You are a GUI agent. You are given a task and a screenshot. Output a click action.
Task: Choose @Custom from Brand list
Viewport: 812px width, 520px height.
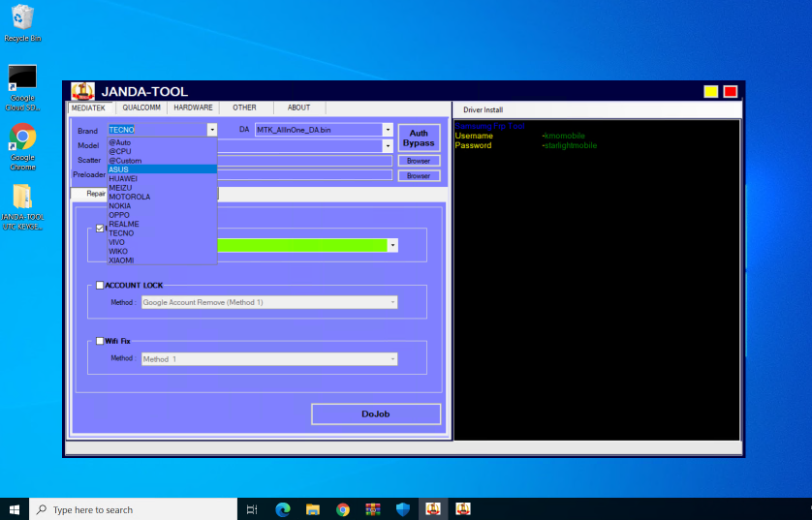pyautogui.click(x=162, y=161)
